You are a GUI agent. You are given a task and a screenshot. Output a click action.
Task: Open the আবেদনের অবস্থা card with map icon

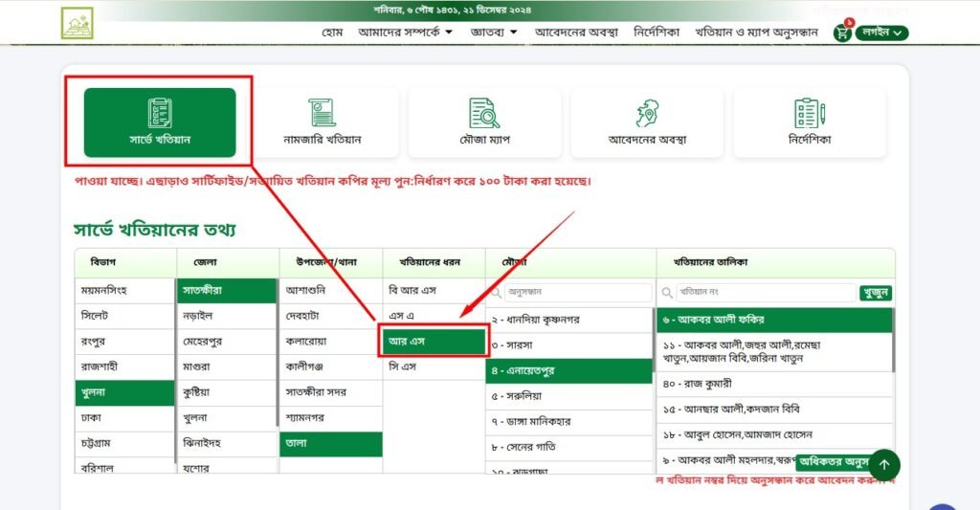648,122
